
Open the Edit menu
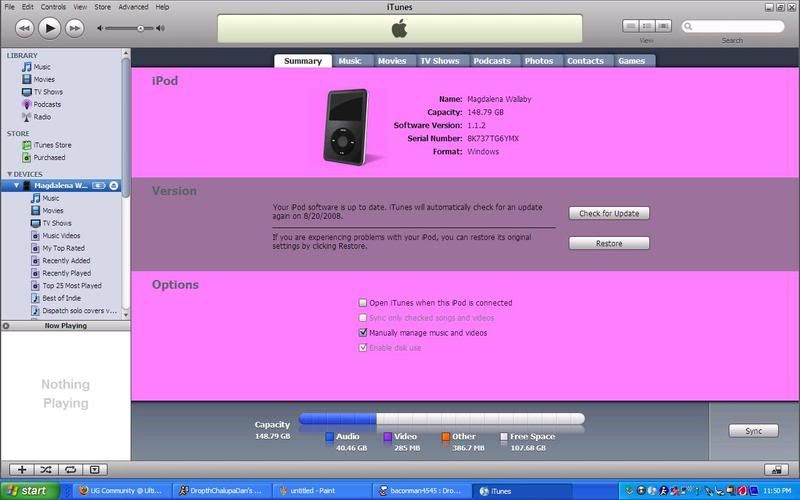[x=28, y=7]
